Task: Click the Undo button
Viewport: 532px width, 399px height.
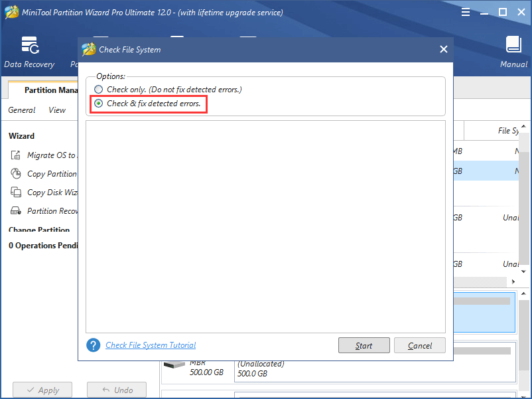Action: click(117, 390)
